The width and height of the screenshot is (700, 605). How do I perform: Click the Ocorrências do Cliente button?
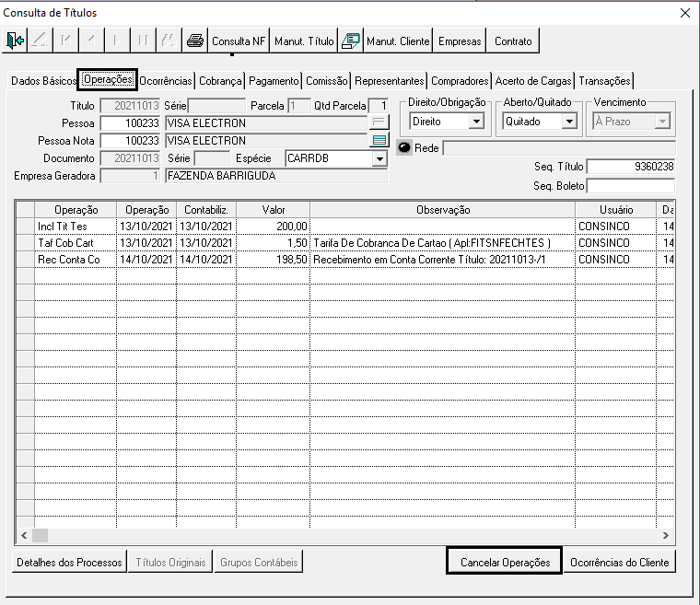coord(619,562)
